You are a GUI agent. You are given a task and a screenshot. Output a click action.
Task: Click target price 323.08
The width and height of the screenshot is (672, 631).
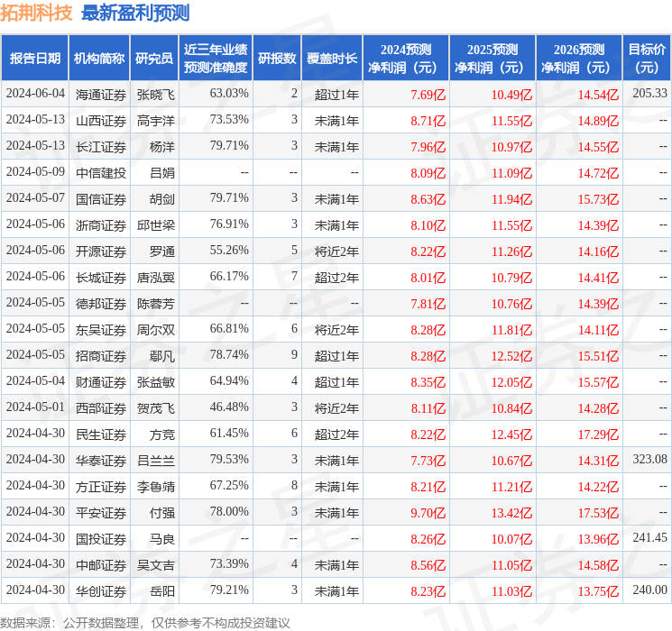click(649, 459)
